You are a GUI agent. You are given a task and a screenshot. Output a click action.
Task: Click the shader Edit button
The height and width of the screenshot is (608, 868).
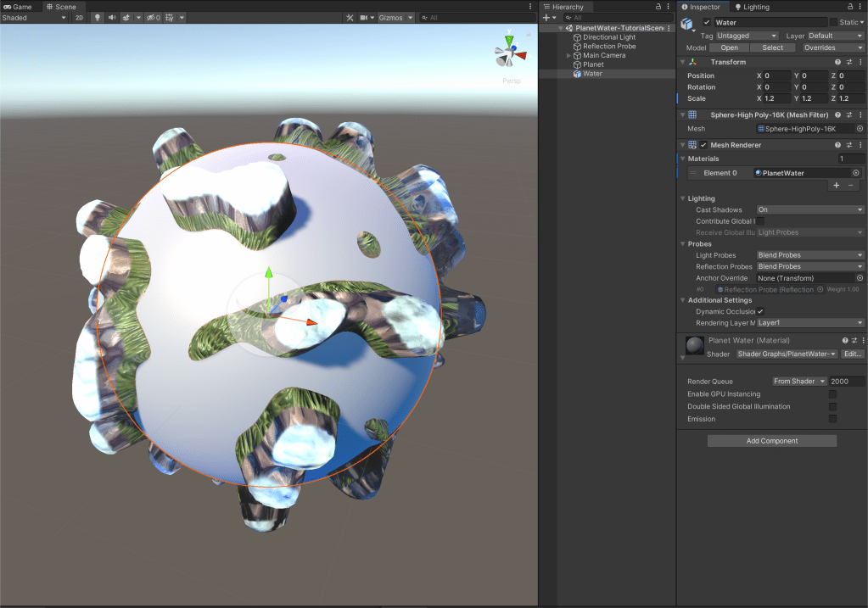[853, 354]
